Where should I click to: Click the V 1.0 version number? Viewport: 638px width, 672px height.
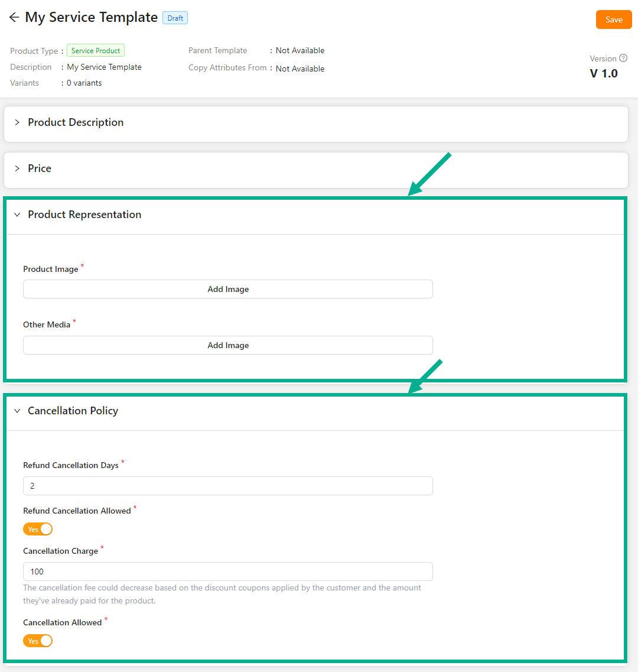click(x=604, y=74)
